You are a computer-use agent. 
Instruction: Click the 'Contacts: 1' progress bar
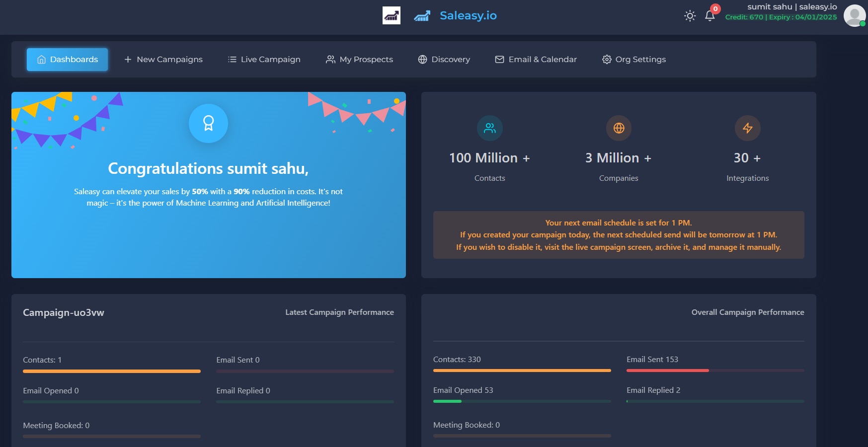pos(112,371)
